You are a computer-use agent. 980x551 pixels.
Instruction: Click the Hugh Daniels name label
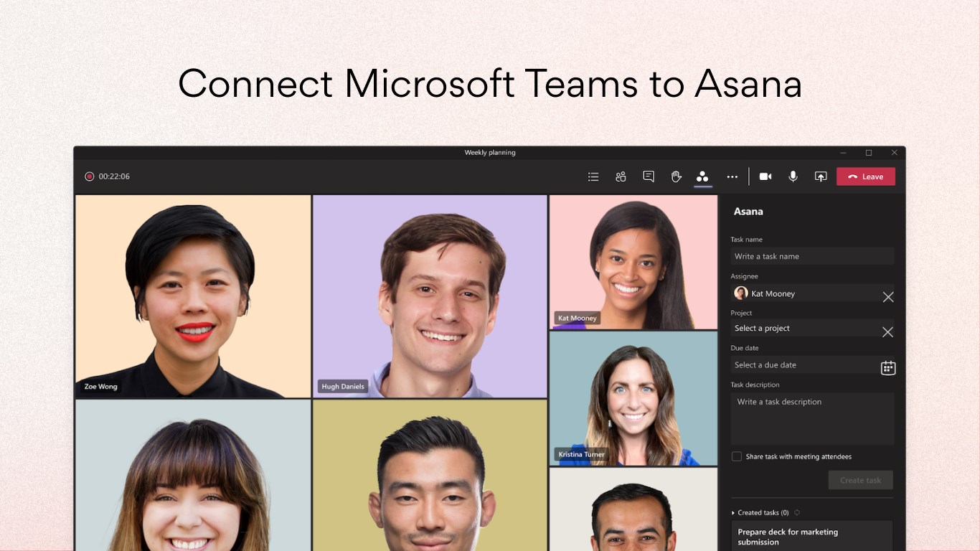[343, 386]
